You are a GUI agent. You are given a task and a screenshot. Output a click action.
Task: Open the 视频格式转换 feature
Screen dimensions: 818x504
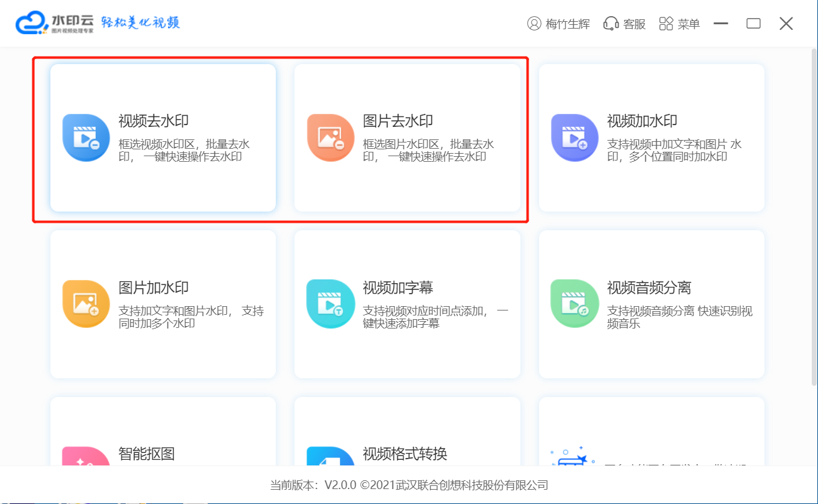pos(405,454)
